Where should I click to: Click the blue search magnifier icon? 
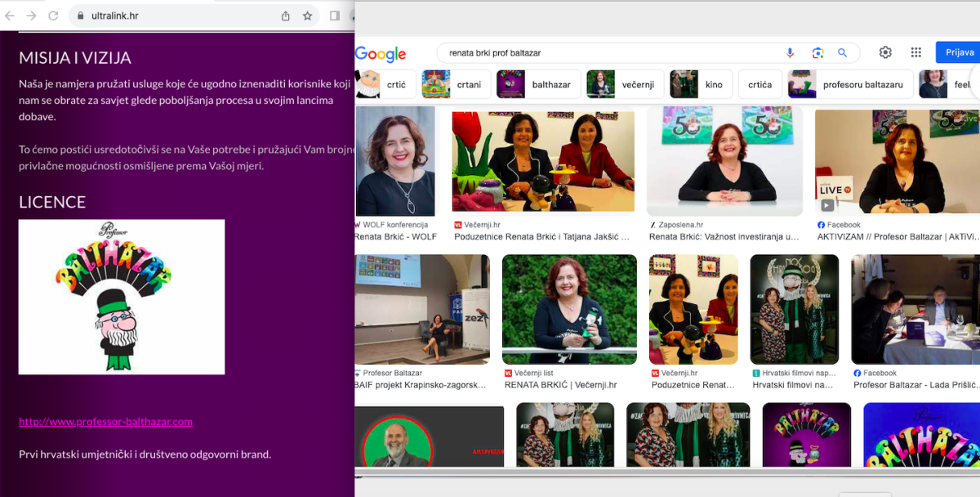(x=843, y=53)
